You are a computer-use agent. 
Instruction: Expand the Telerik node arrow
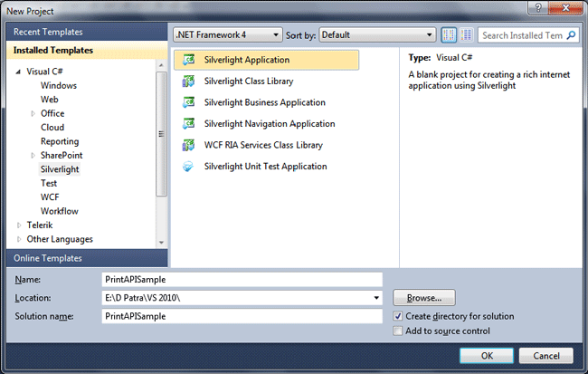pyautogui.click(x=19, y=225)
